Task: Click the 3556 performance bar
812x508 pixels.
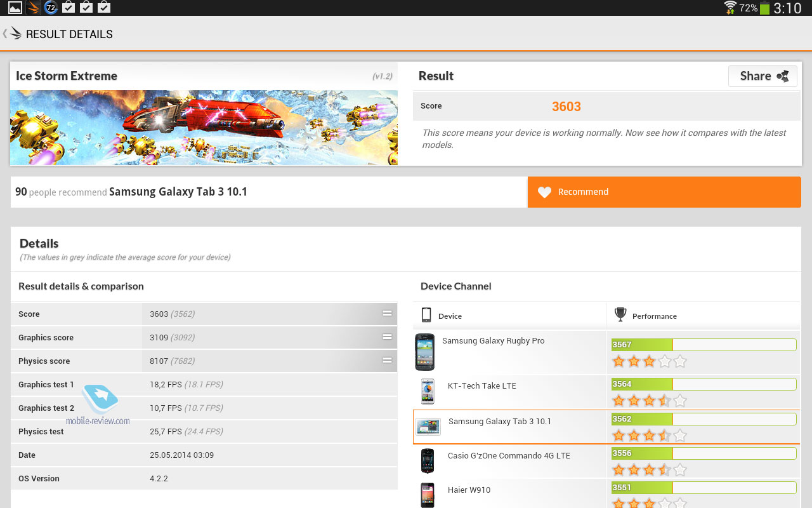Action: click(x=704, y=453)
